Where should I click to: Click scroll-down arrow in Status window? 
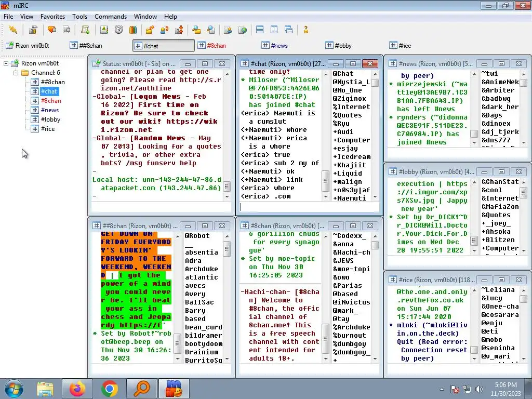click(x=227, y=197)
